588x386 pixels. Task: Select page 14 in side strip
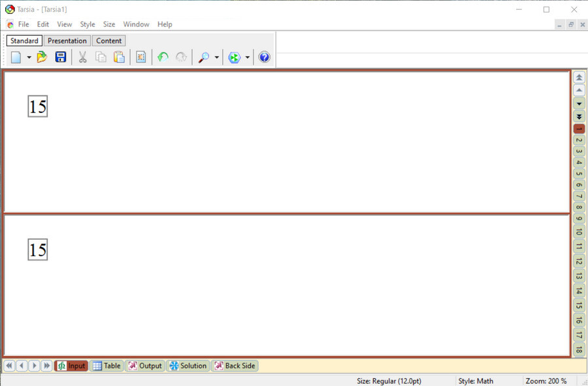(579, 291)
